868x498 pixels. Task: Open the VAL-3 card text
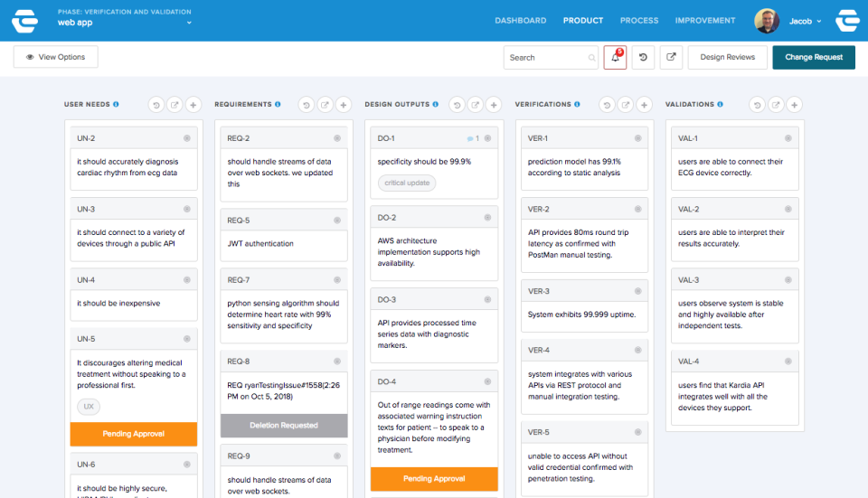[731, 315]
